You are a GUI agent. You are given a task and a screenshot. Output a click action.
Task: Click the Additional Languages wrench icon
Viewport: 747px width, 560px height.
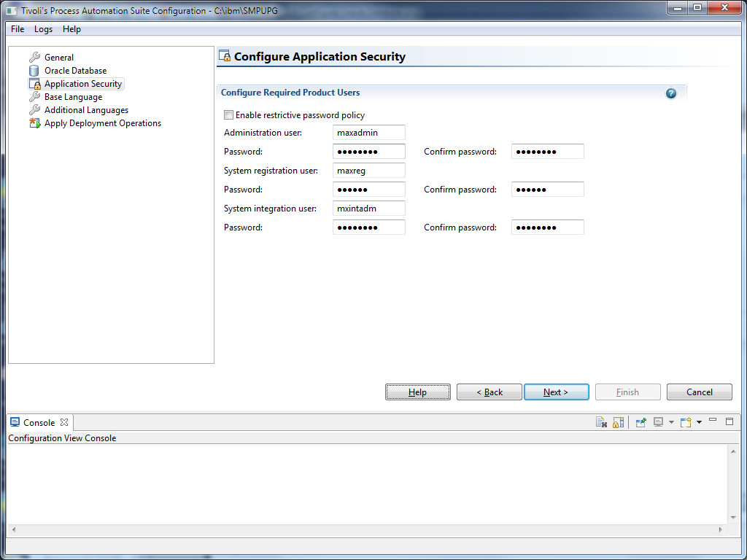click(x=34, y=110)
